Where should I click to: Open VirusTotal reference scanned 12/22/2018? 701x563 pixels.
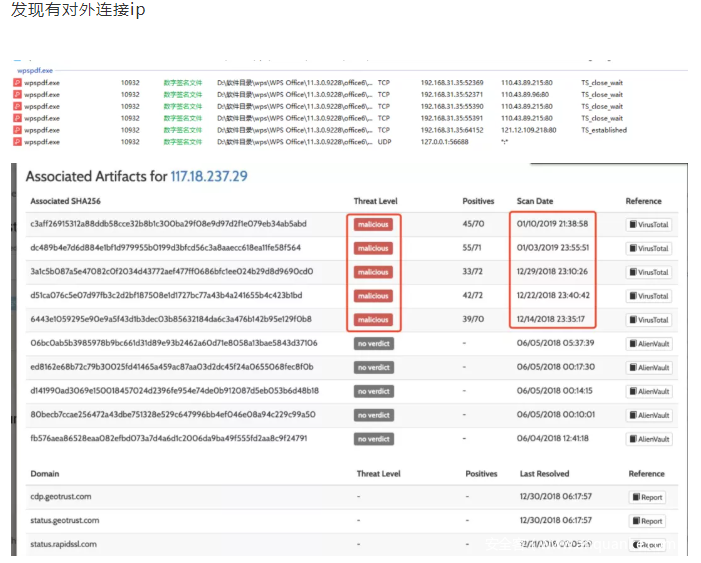(x=649, y=296)
